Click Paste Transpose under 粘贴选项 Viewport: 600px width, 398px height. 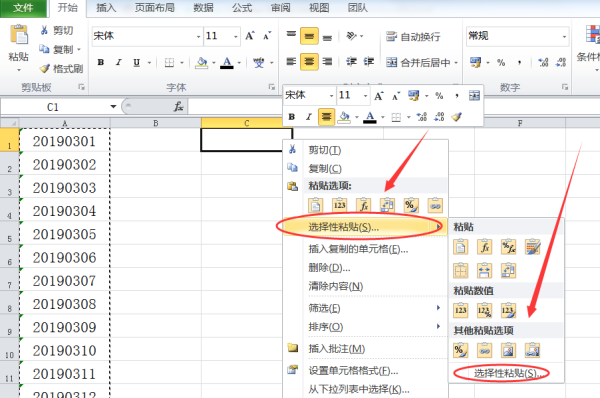pyautogui.click(x=387, y=206)
